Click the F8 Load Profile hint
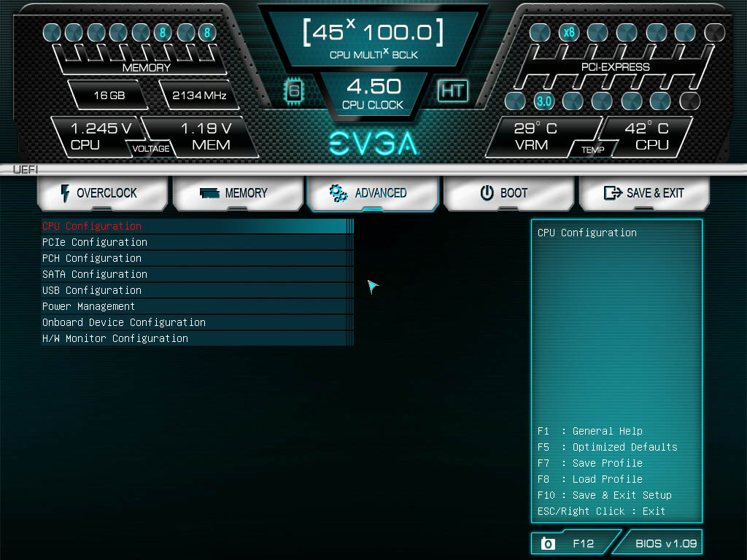This screenshot has height=560, width=747. (x=589, y=479)
